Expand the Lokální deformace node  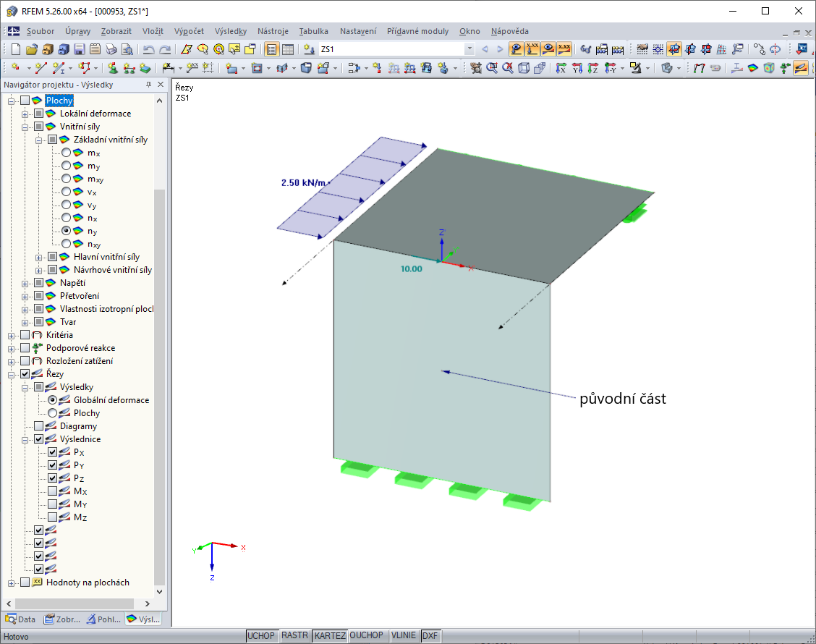[25, 114]
